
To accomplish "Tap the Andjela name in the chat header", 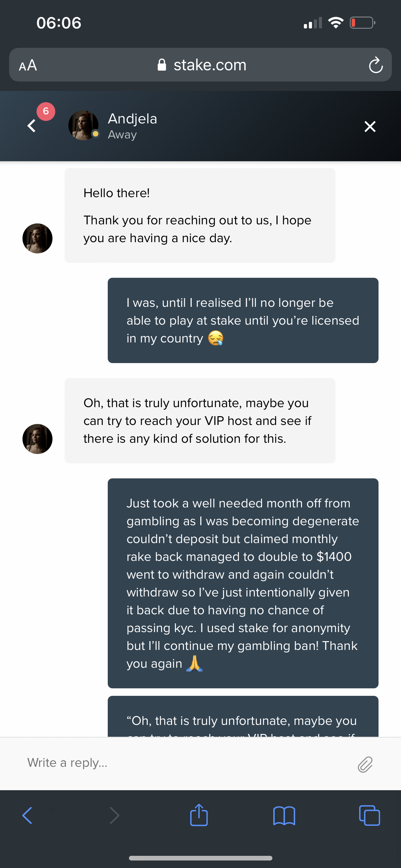I will 132,119.
